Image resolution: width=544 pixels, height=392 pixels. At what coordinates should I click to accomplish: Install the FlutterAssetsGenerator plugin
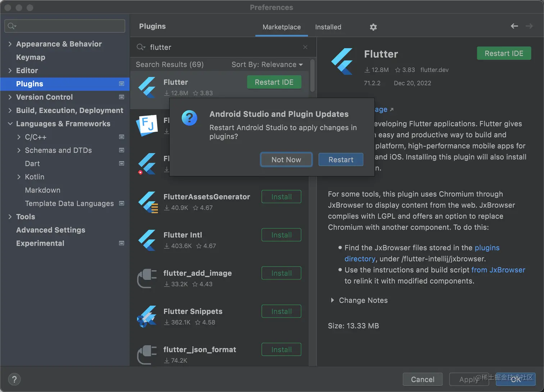point(281,197)
